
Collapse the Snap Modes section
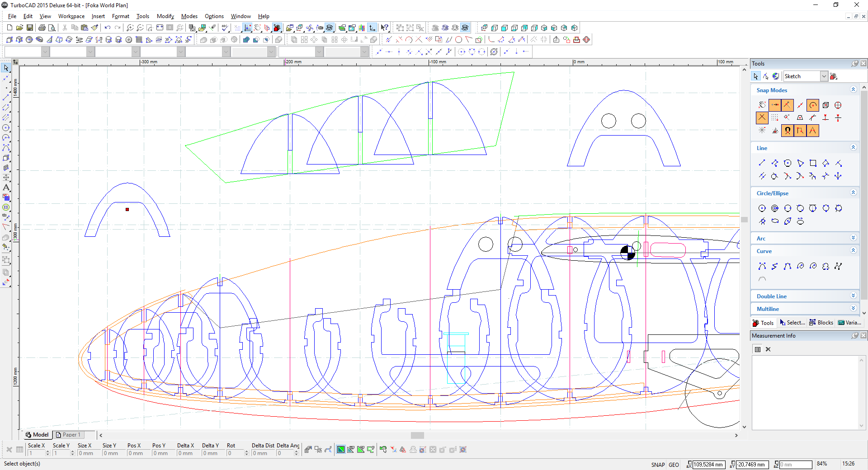click(853, 90)
